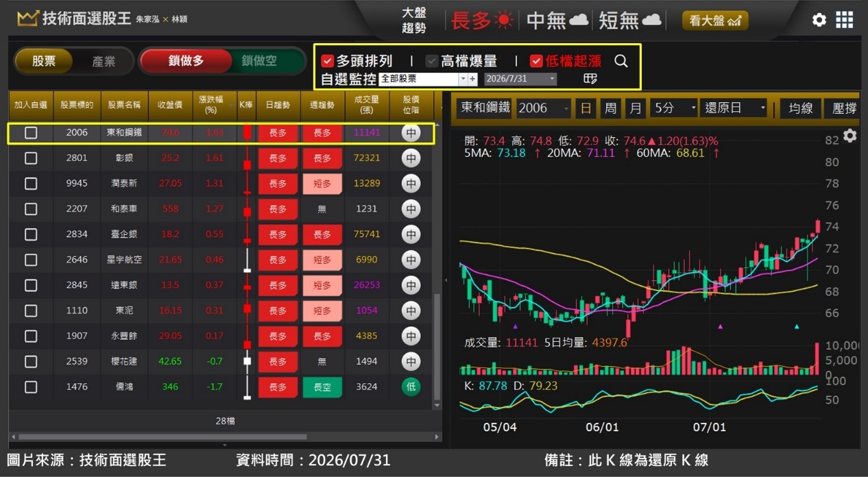This screenshot has height=477, width=868.
Task: Open the apps grid menu icon
Action: click(x=845, y=20)
